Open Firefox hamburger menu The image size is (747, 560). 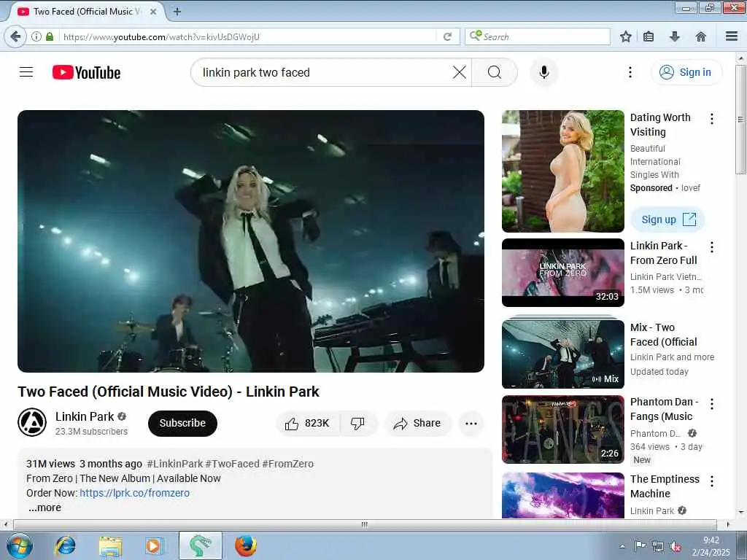point(732,36)
